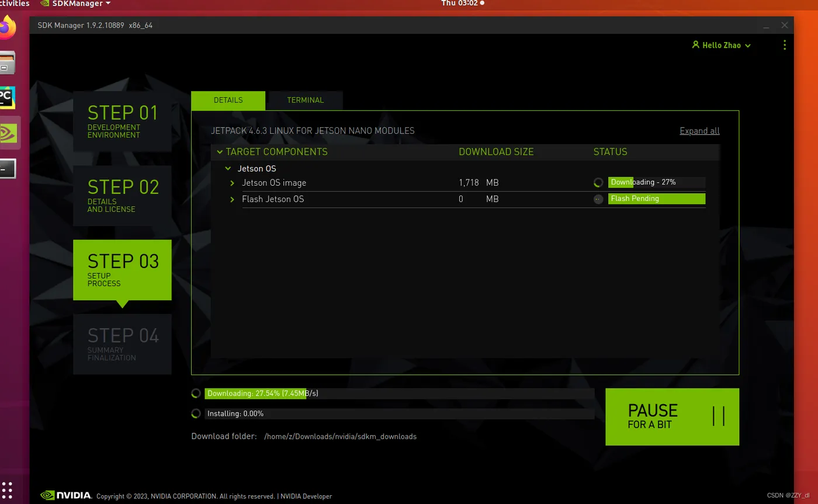The width and height of the screenshot is (818, 504).
Task: Click the Downloading - 27% status bar
Action: (x=657, y=182)
